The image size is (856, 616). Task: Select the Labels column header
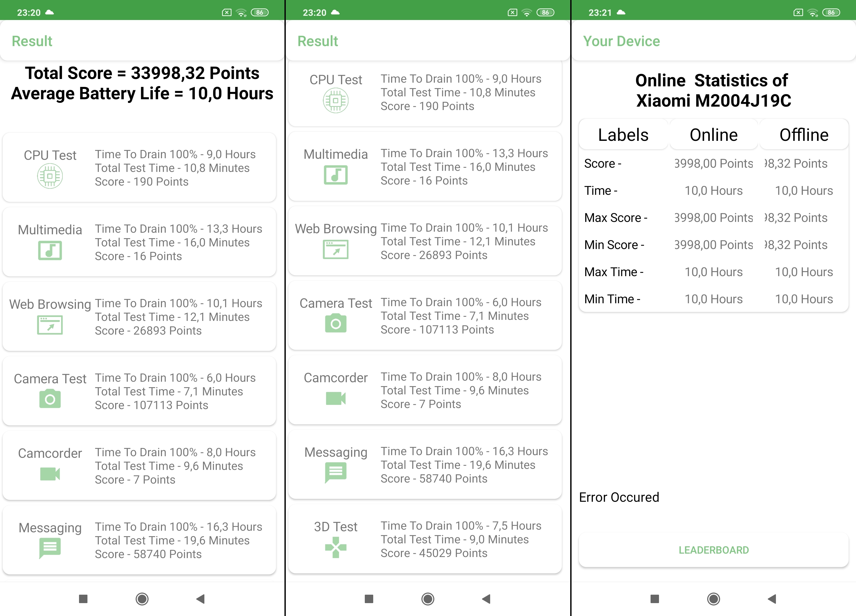[623, 135]
